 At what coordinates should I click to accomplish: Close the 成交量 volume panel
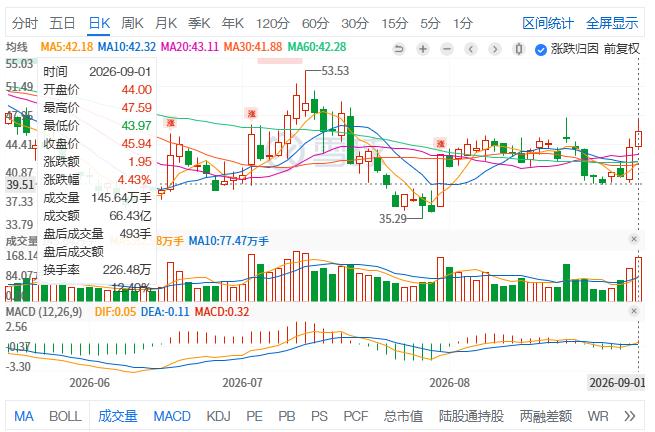pos(634,239)
